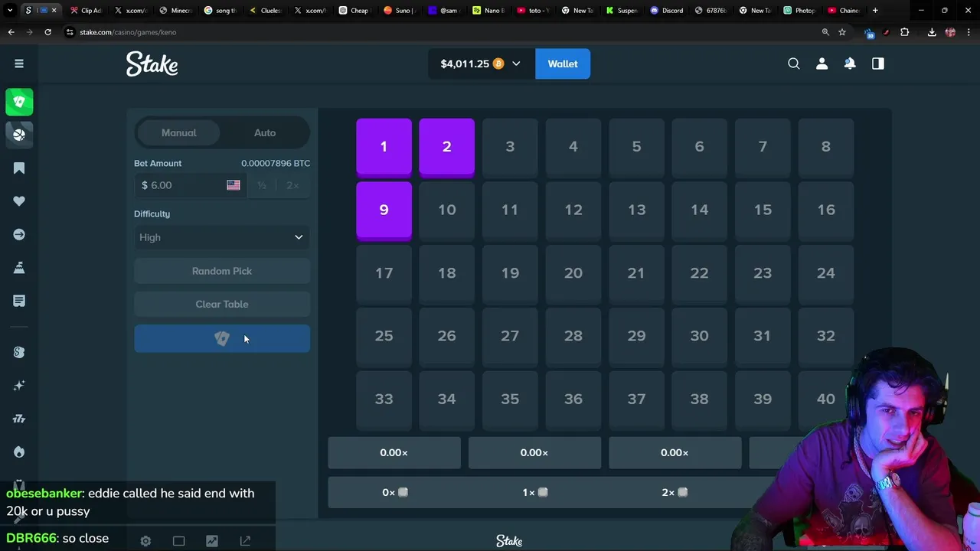The image size is (980, 551).
Task: Deselect keno number 9
Action: pos(384,210)
